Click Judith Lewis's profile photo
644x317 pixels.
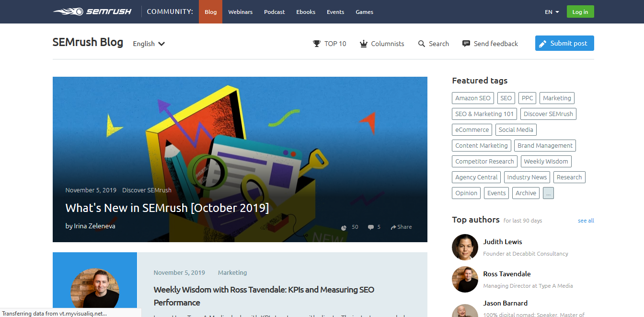(x=465, y=247)
